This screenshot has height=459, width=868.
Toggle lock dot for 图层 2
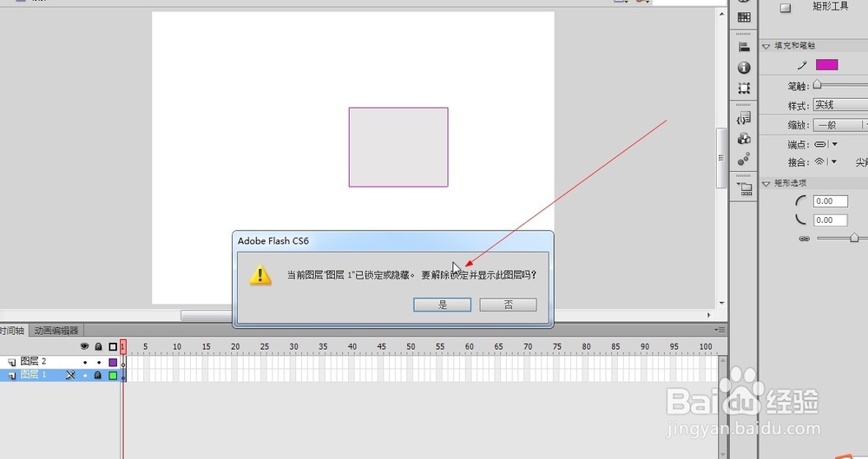pos(99,362)
